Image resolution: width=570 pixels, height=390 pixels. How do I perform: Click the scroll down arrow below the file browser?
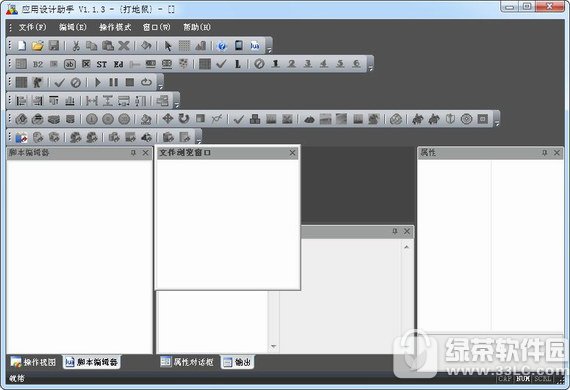tap(273, 346)
